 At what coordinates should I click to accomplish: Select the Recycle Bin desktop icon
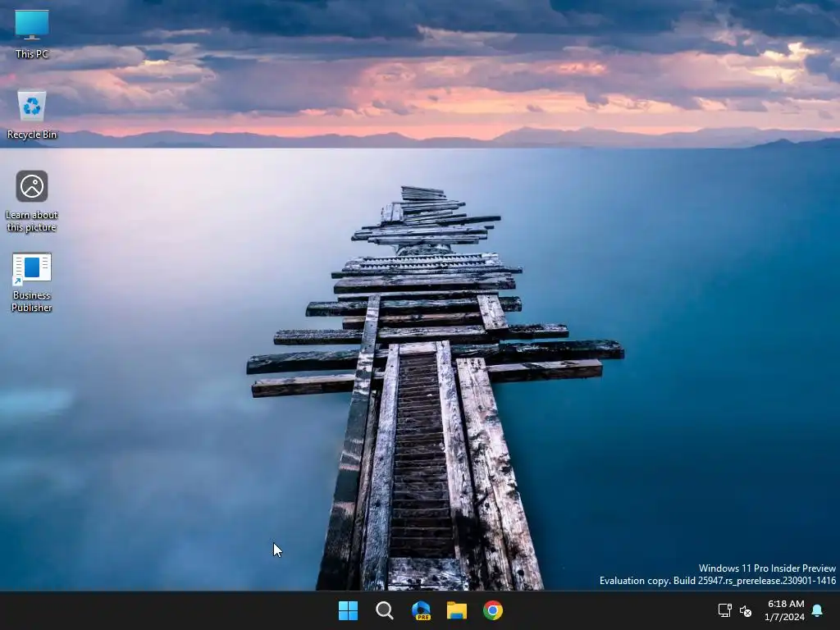(x=32, y=115)
